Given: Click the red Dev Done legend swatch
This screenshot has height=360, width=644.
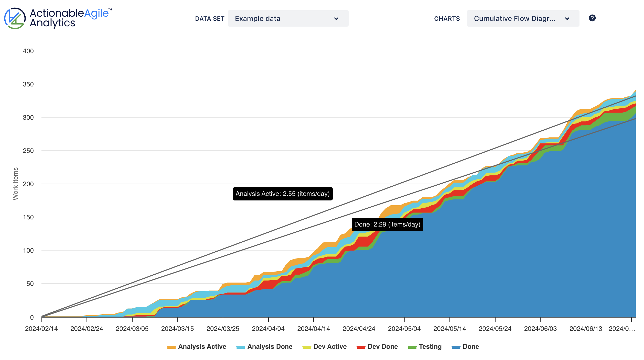Looking at the screenshot, I should point(361,347).
